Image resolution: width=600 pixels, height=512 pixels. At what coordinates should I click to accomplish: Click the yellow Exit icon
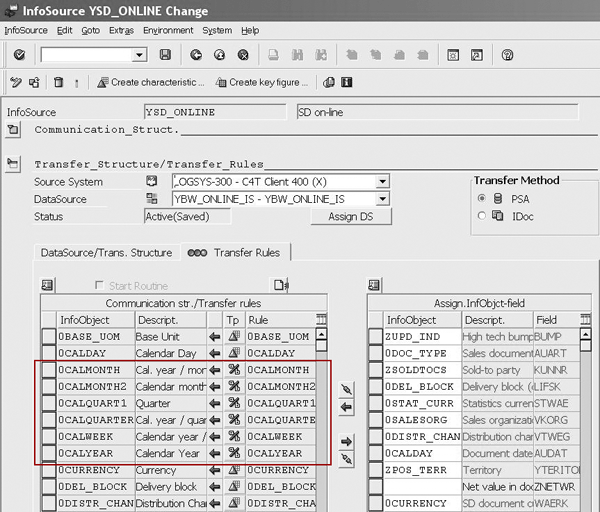click(220, 55)
